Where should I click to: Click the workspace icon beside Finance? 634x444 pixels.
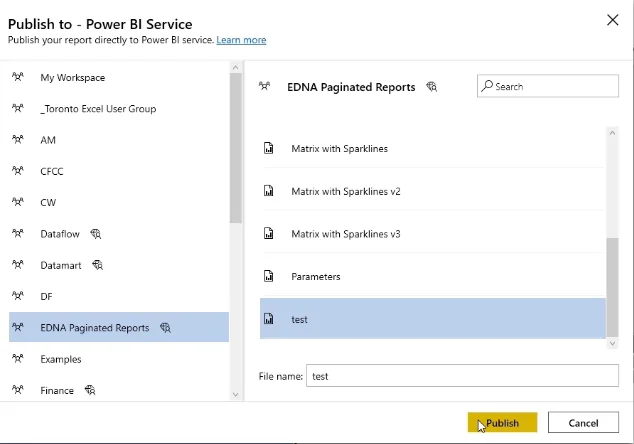pyautogui.click(x=18, y=389)
